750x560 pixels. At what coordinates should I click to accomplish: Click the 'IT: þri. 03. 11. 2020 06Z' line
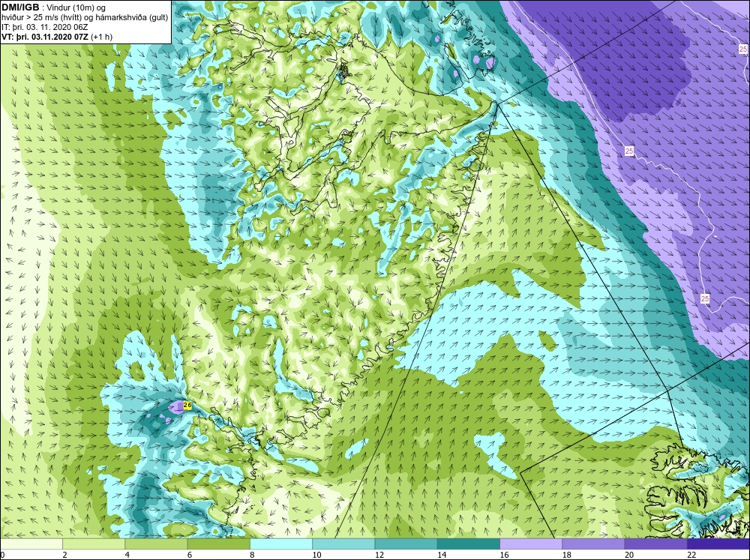tap(44, 27)
